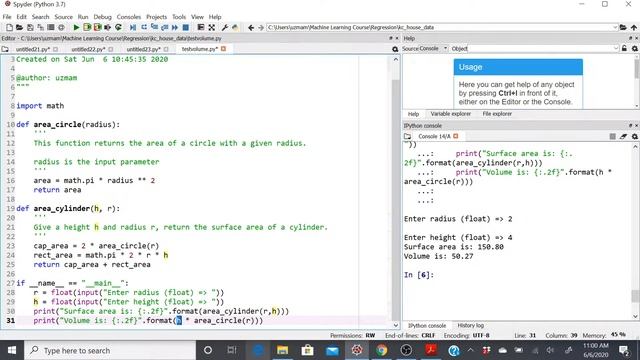The height and width of the screenshot is (360, 640).
Task: Open the View menu
Action: pyautogui.click(x=197, y=17)
